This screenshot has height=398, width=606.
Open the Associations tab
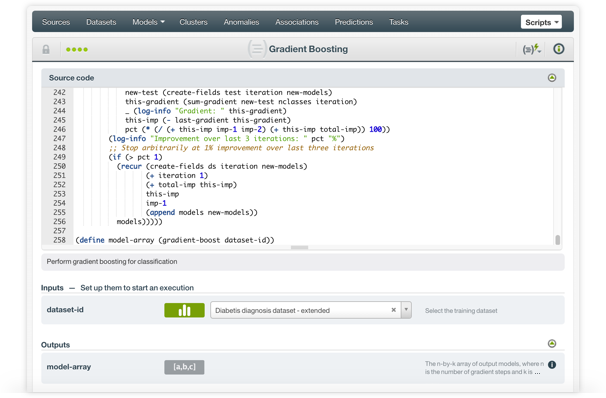click(297, 22)
